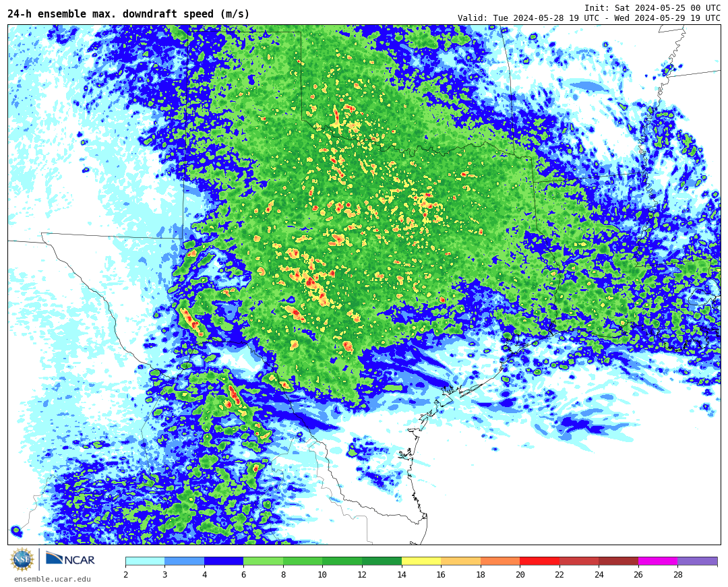Click the NSF logo icon
Image resolution: width=728 pixels, height=587 pixels.
[x=22, y=559]
